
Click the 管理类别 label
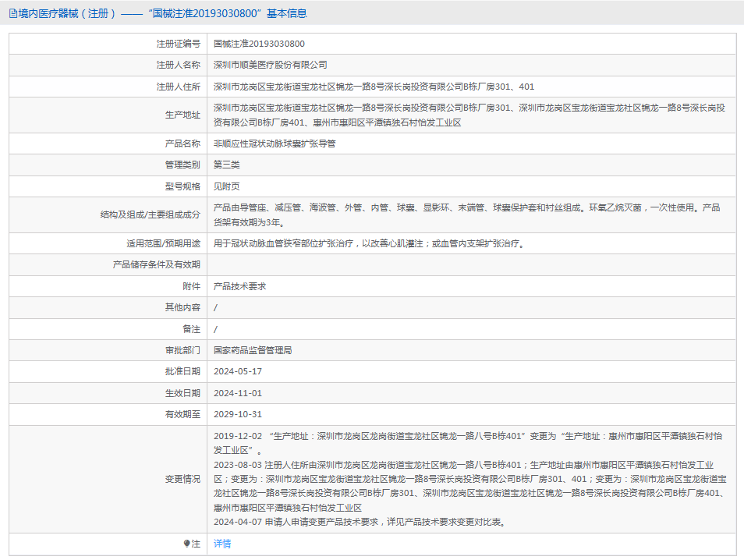182,165
